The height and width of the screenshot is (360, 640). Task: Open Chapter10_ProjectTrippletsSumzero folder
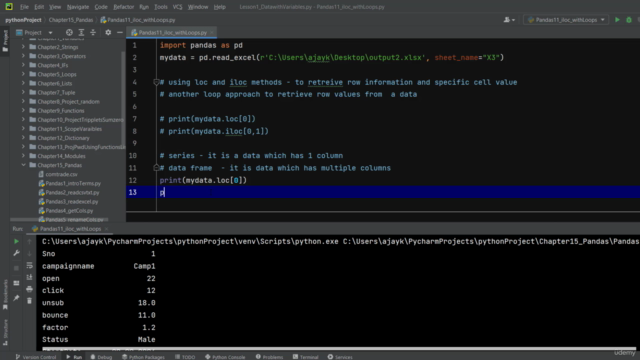click(76, 120)
